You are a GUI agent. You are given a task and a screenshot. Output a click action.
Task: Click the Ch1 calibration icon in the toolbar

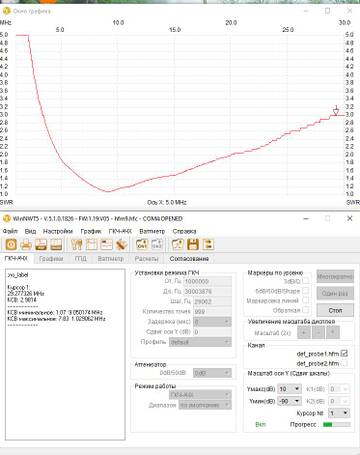coord(142,245)
